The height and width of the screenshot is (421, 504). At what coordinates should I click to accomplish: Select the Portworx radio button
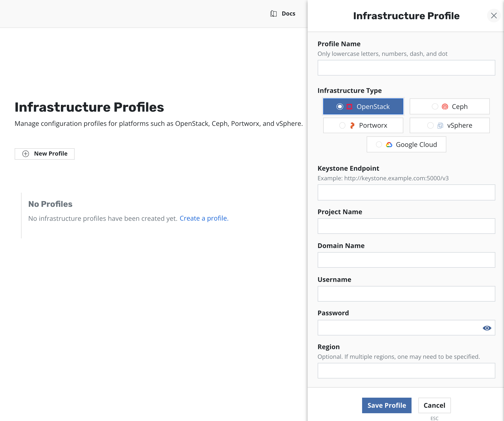[342, 125]
